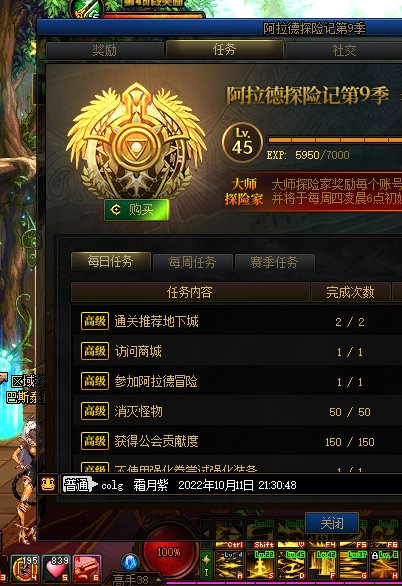Open the 普通 chat channel selector
This screenshot has width=402, height=586.
click(79, 485)
